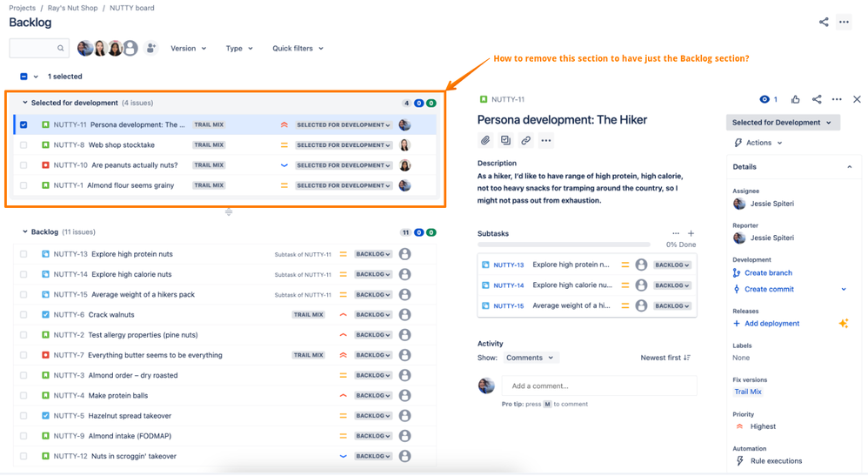
Task: Click the add child issue checklist icon
Action: tap(505, 140)
